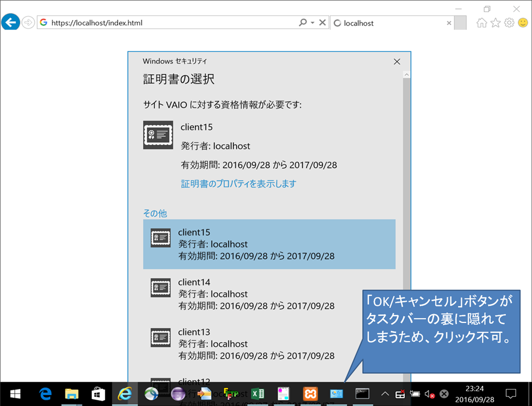Open the Tools gear menu

[x=509, y=23]
